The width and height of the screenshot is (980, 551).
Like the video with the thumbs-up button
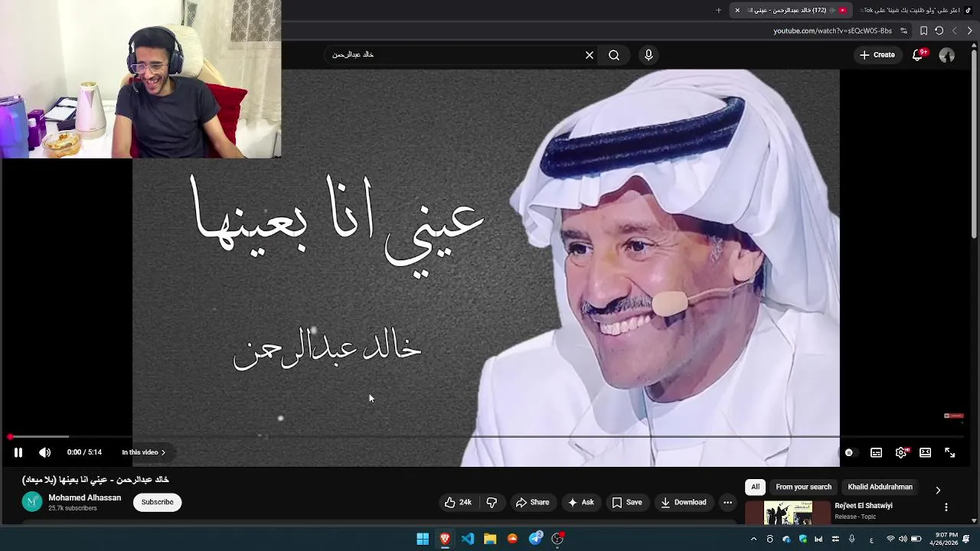[459, 502]
